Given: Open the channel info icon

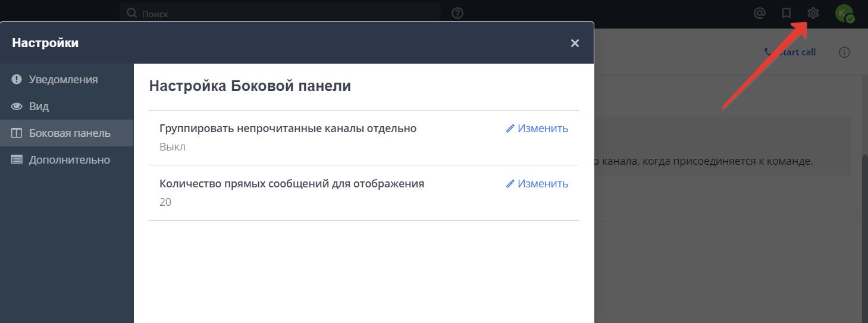Looking at the screenshot, I should coord(844,52).
